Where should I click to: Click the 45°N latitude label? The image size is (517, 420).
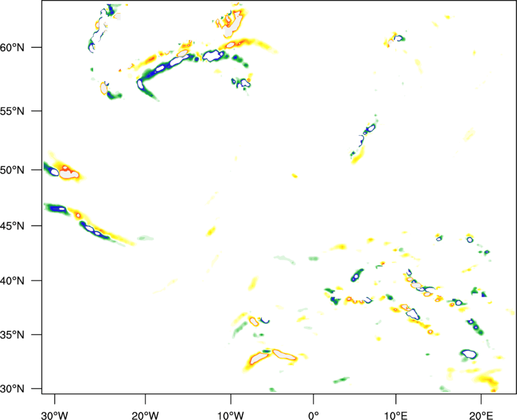12,226
